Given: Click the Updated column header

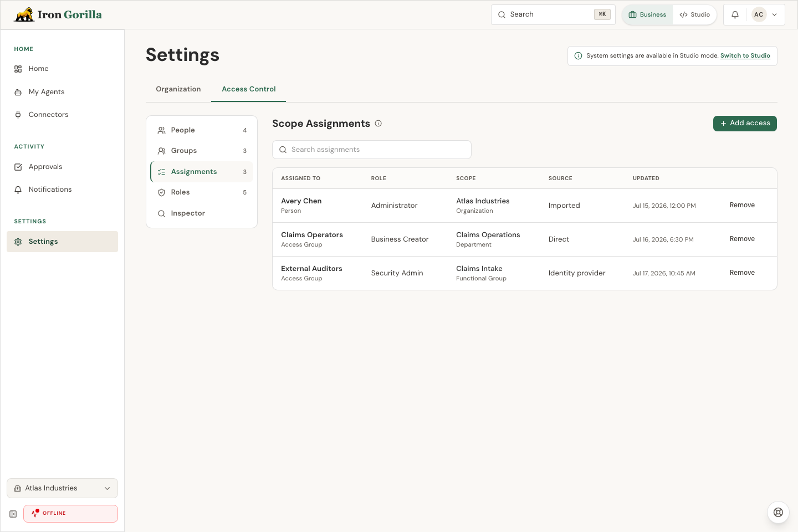Looking at the screenshot, I should tap(646, 178).
